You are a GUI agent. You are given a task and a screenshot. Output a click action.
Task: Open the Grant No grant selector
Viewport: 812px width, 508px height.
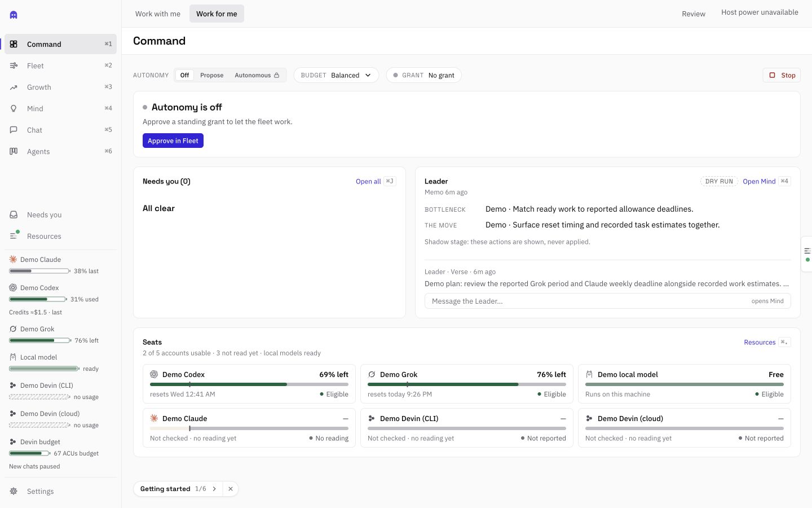click(x=424, y=75)
